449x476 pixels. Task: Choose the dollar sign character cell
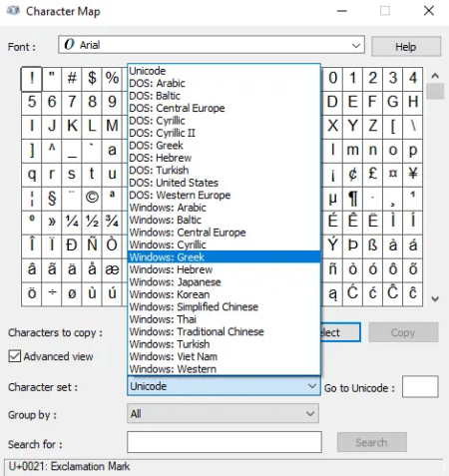click(x=92, y=79)
